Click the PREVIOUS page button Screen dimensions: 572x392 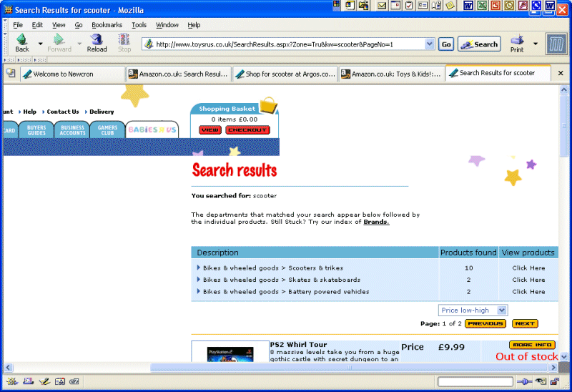[485, 323]
